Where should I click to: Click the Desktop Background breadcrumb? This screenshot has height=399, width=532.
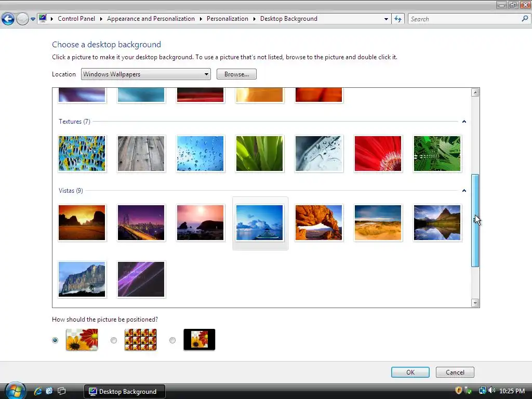pos(289,19)
